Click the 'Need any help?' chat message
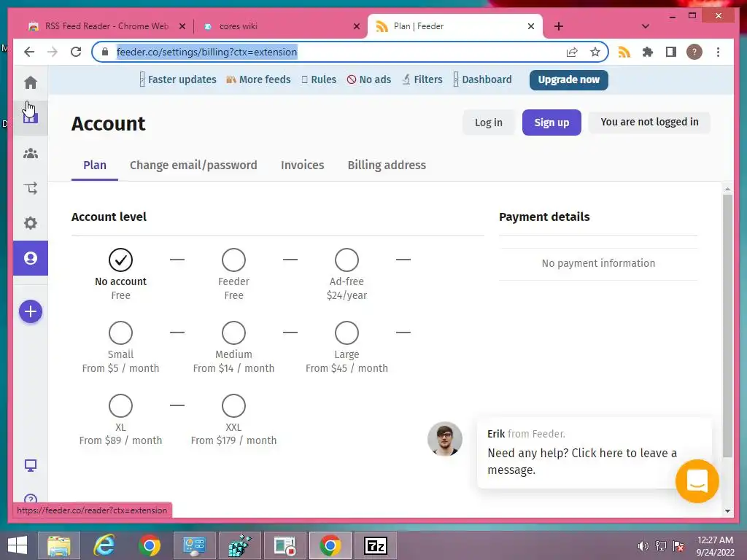The image size is (747, 560). click(x=582, y=462)
